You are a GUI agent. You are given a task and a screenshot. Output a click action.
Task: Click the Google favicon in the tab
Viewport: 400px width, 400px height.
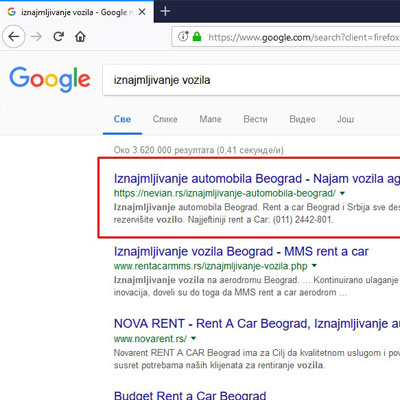(x=12, y=12)
